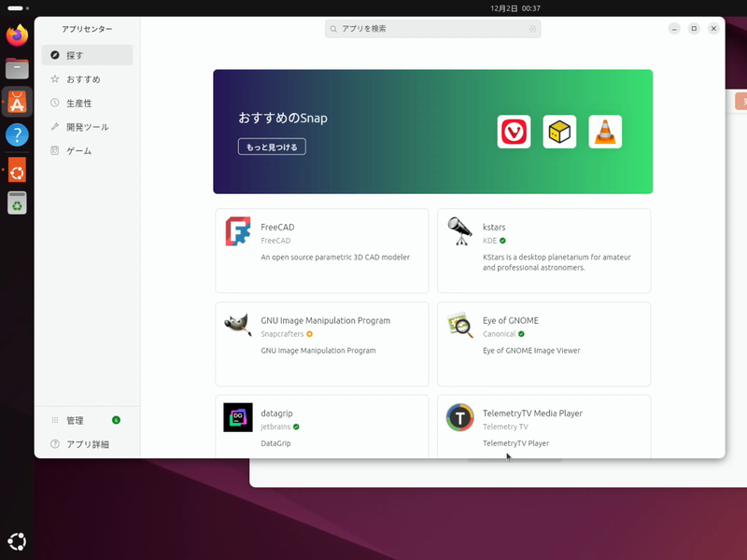Click the magnifier icon in search bar

click(x=333, y=29)
